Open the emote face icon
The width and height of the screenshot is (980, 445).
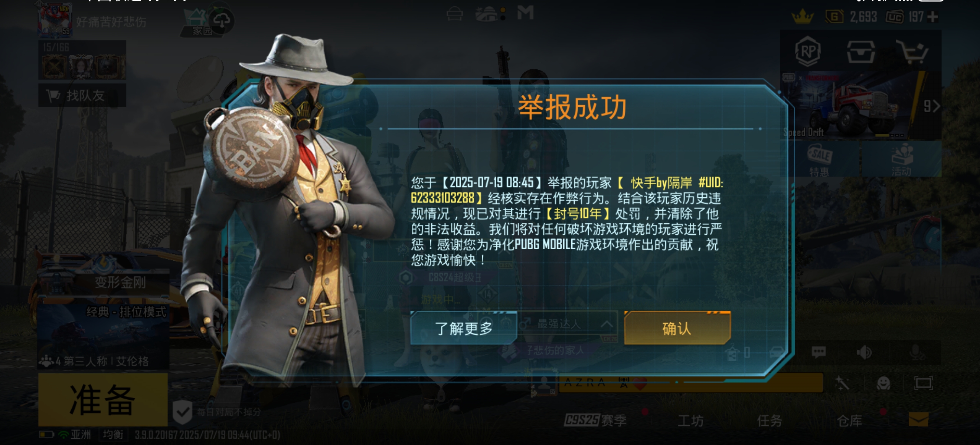click(x=883, y=383)
